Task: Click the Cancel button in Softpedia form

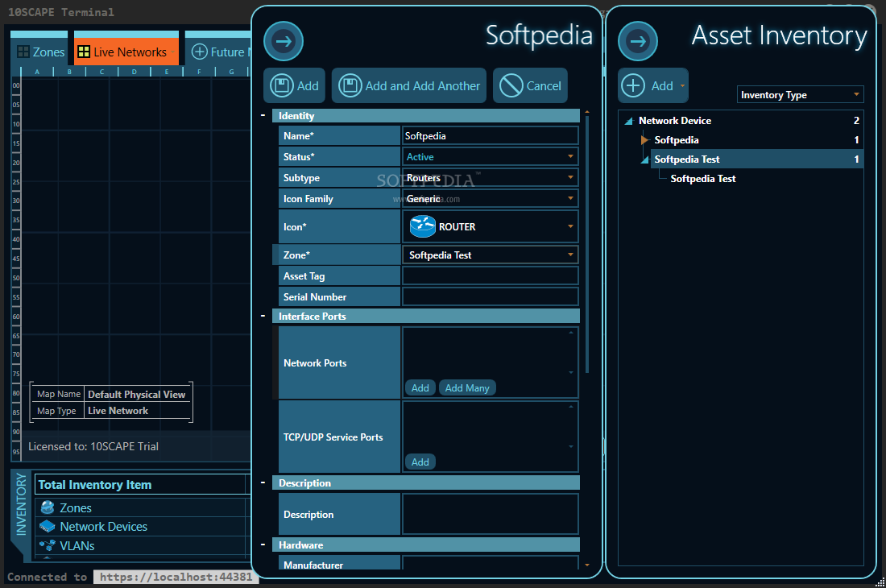Action: [530, 86]
